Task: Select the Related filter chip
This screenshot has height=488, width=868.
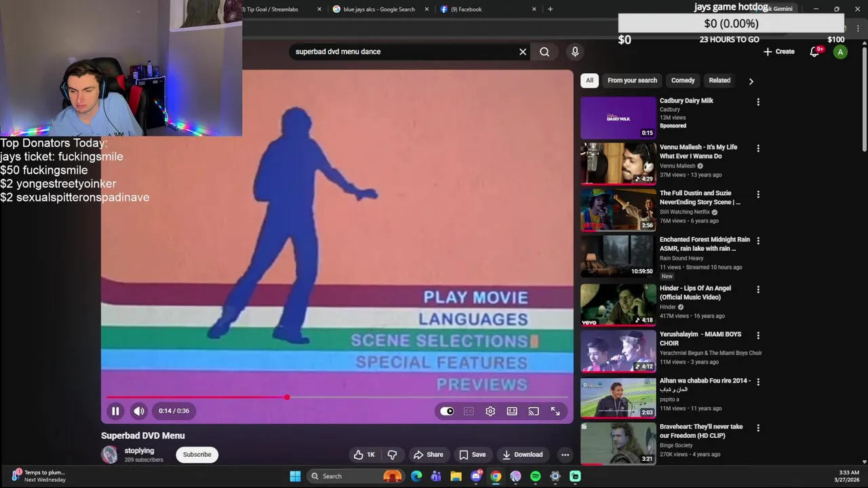Action: [719, 81]
